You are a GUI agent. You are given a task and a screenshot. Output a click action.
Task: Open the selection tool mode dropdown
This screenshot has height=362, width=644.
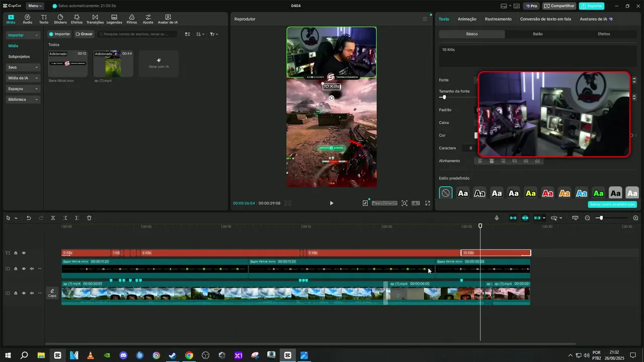16,218
